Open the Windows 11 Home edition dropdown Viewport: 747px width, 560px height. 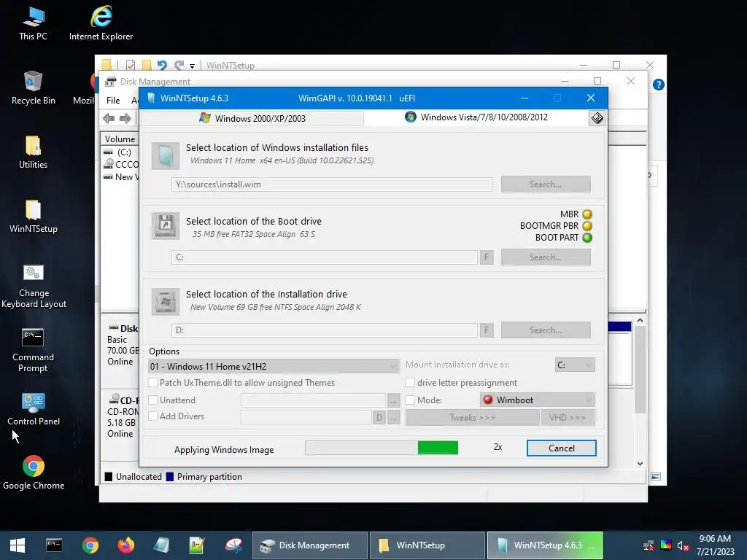(274, 366)
